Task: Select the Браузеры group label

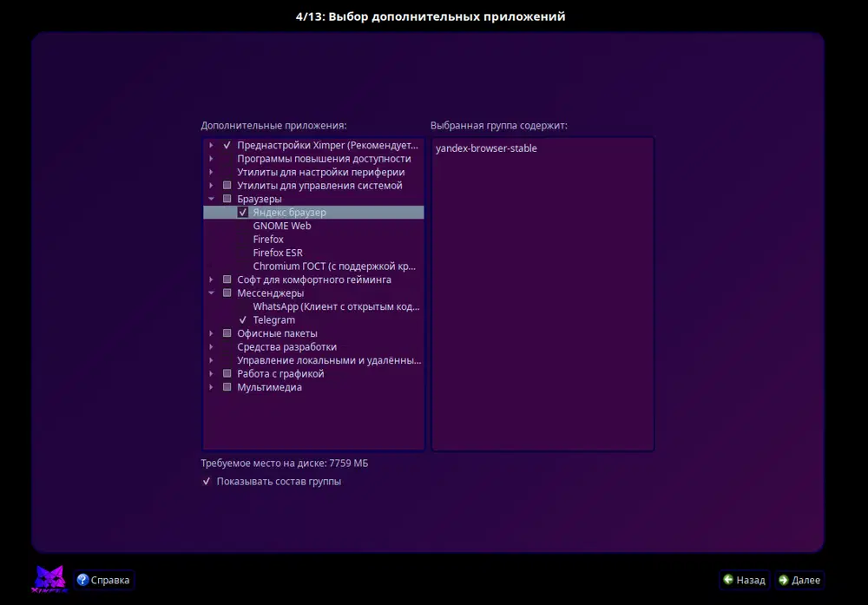Action: (259, 199)
